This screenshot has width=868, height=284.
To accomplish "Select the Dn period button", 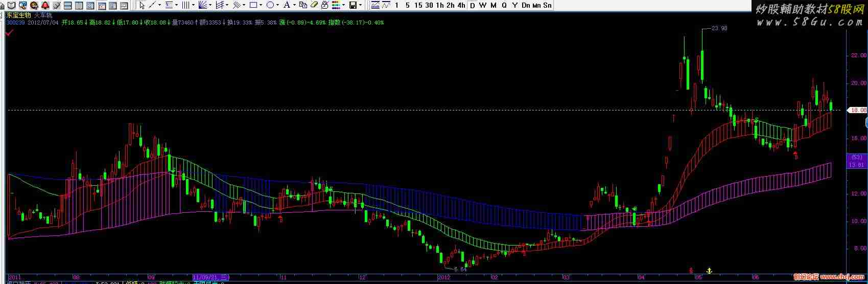I will [x=526, y=5].
